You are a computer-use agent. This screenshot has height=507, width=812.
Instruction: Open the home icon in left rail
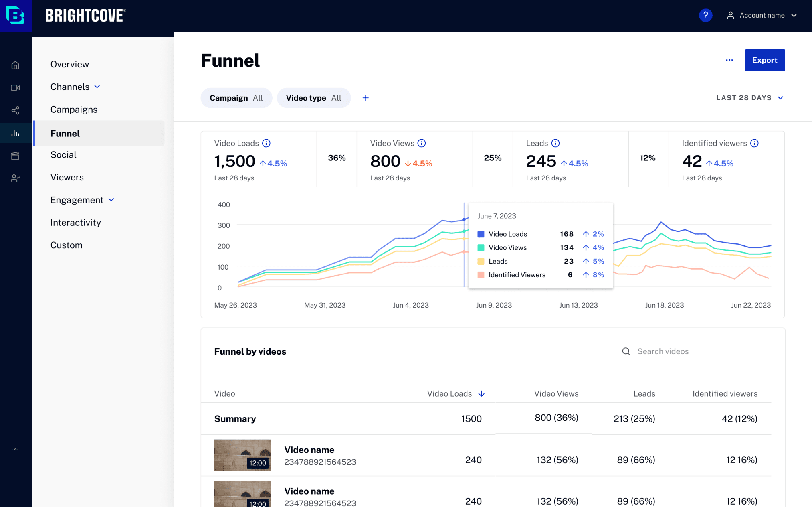(x=15, y=65)
